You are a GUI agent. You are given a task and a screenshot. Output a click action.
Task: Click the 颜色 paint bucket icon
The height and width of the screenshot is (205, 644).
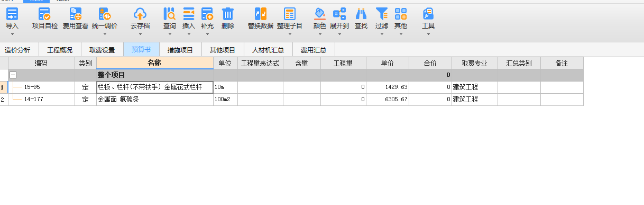point(320,14)
